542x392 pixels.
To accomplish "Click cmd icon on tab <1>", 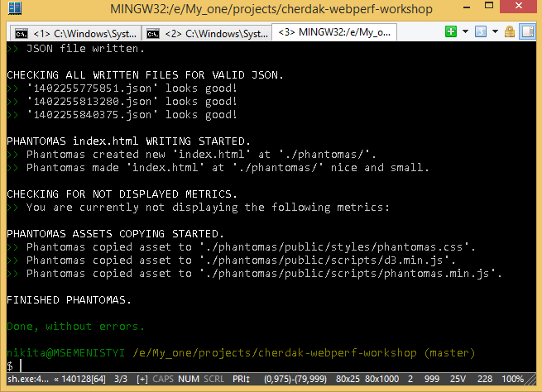I will pos(22,34).
